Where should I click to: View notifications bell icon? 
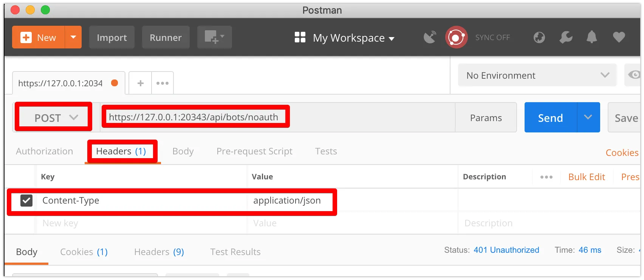592,37
